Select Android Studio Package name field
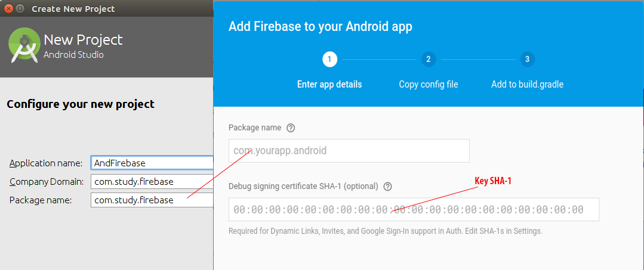This screenshot has width=644, height=270. [152, 200]
